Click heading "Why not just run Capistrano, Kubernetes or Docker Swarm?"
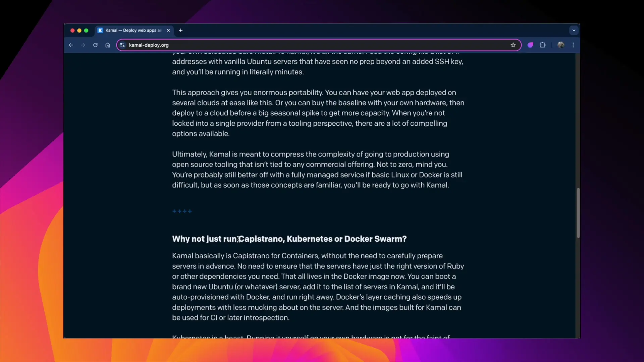Image resolution: width=644 pixels, height=362 pixels. (289, 239)
